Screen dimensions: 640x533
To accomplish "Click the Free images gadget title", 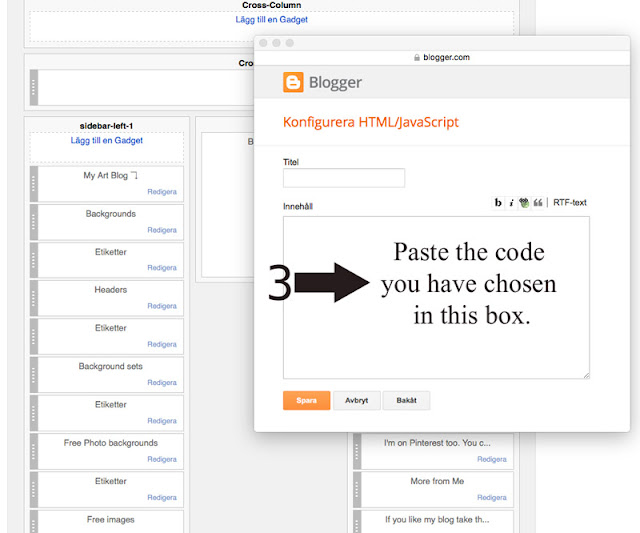I will pos(111,520).
